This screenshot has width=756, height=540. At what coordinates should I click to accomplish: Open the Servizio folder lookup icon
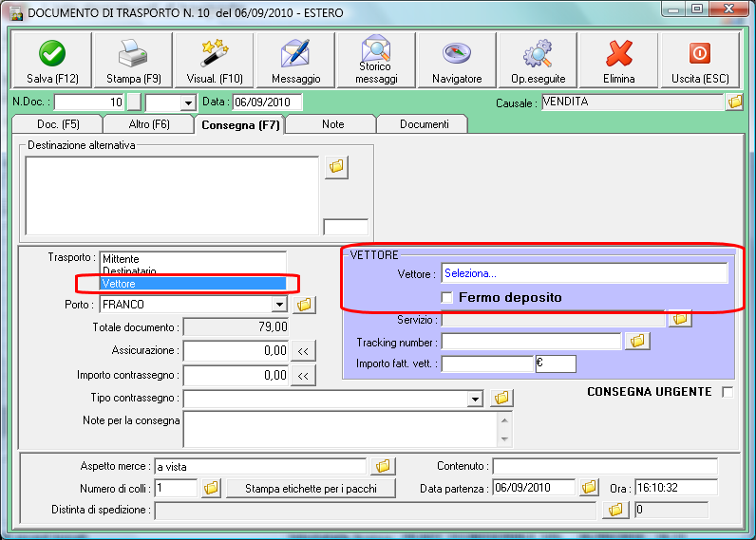pos(680,319)
